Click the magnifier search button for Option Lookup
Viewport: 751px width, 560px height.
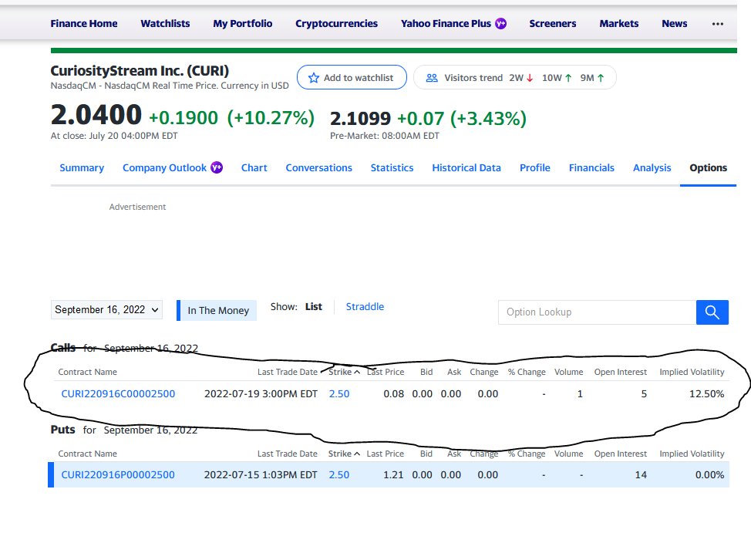click(712, 312)
